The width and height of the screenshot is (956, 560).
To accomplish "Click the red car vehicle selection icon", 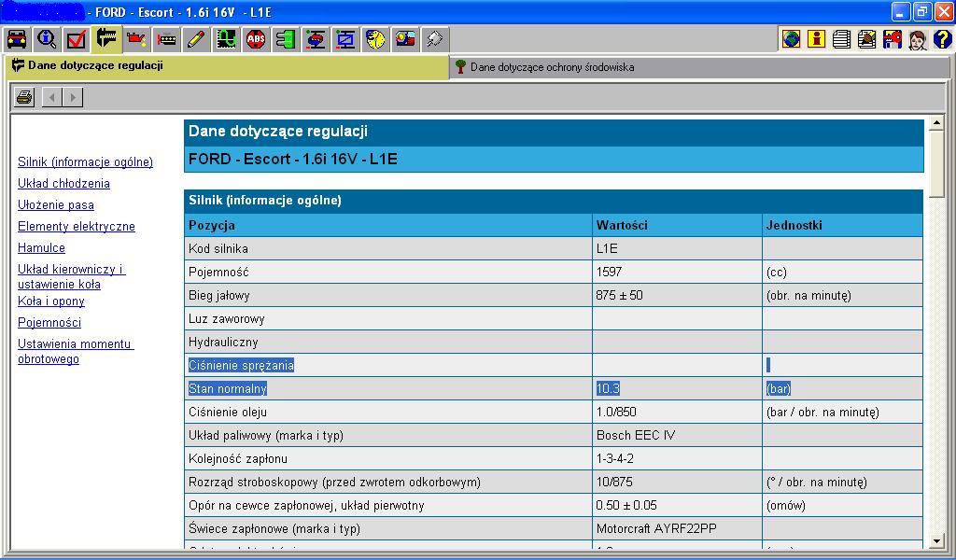I will (x=17, y=39).
